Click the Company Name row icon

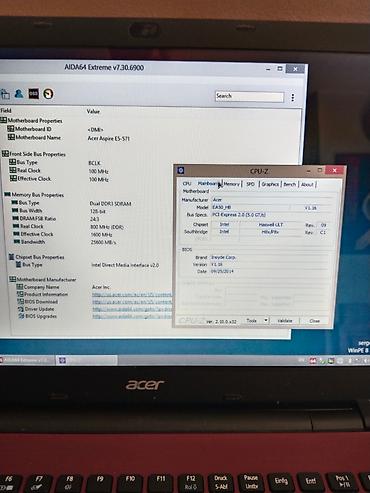[20, 287]
